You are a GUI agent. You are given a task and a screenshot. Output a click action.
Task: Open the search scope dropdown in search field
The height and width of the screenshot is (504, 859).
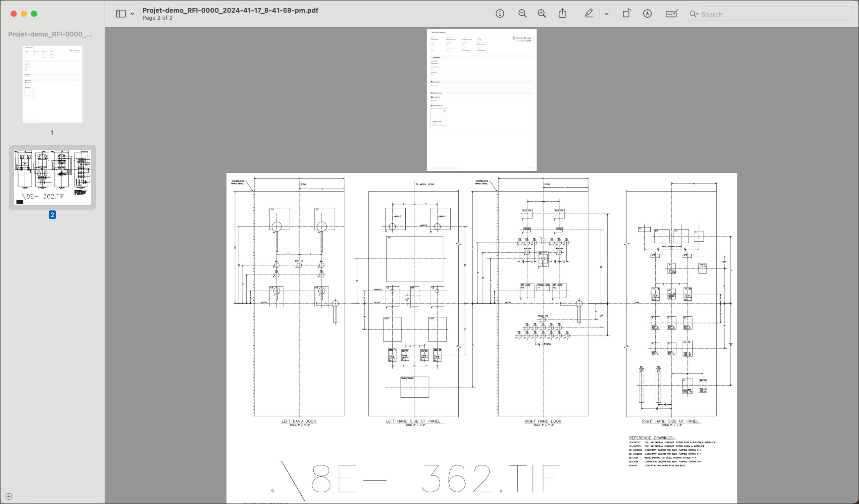[694, 14]
